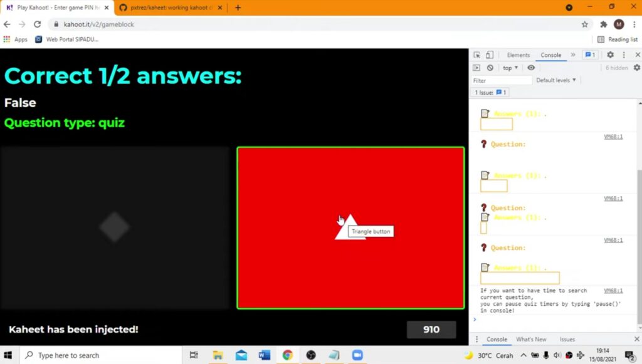Open the Chrome three-dot menu
This screenshot has width=642, height=364.
click(634, 24)
